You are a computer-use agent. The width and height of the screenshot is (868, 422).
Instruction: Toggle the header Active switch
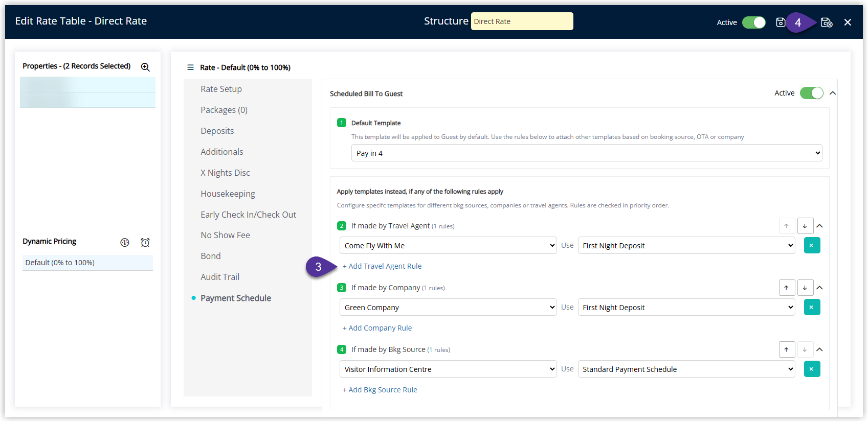click(754, 22)
